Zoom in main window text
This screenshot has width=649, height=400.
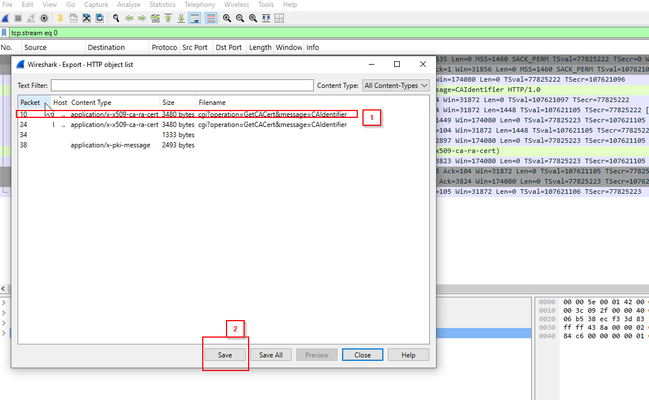coord(227,18)
